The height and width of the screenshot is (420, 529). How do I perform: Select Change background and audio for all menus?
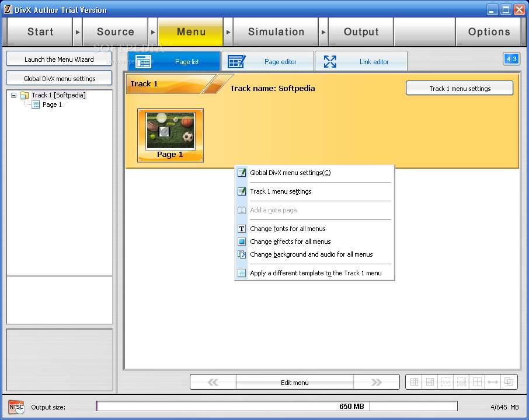(x=315, y=254)
